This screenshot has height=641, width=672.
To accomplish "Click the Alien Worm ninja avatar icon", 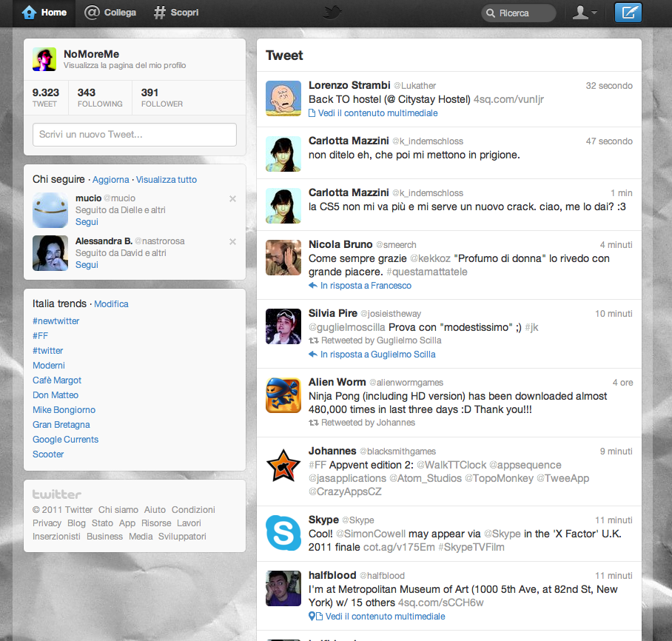I will (x=283, y=395).
